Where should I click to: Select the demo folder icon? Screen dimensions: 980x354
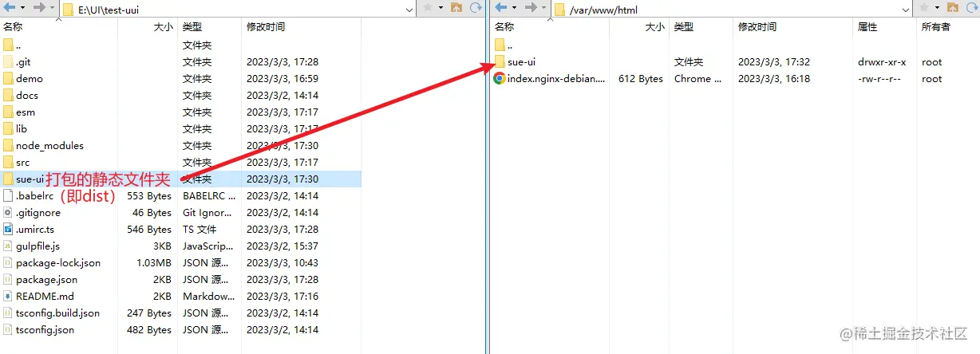click(8, 78)
